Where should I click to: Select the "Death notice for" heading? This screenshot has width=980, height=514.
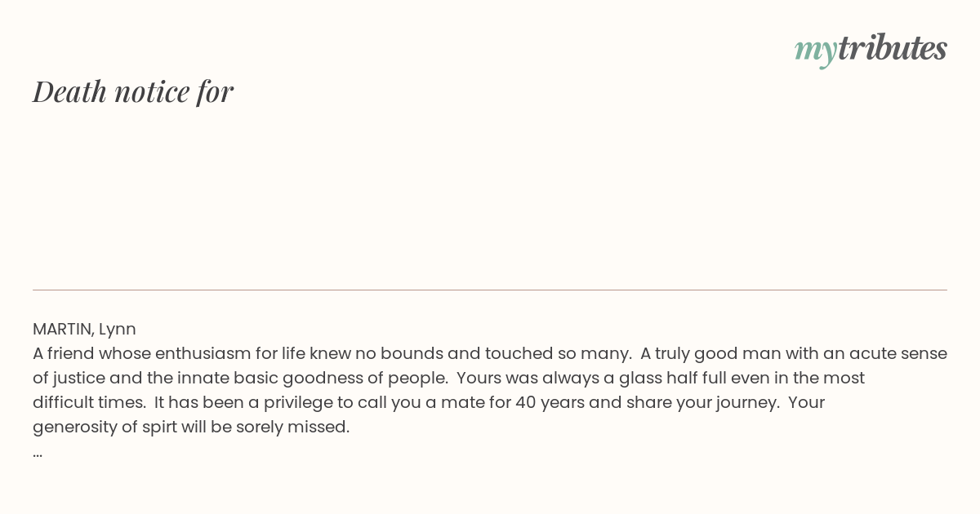pyautogui.click(x=133, y=91)
